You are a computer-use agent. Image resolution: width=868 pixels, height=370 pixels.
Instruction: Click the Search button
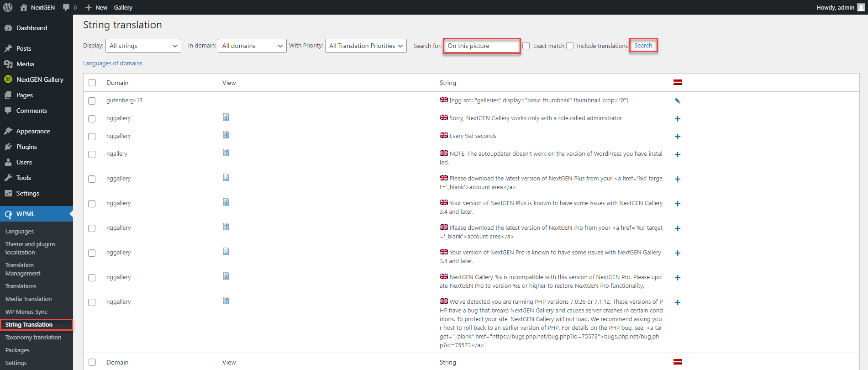pyautogui.click(x=643, y=45)
